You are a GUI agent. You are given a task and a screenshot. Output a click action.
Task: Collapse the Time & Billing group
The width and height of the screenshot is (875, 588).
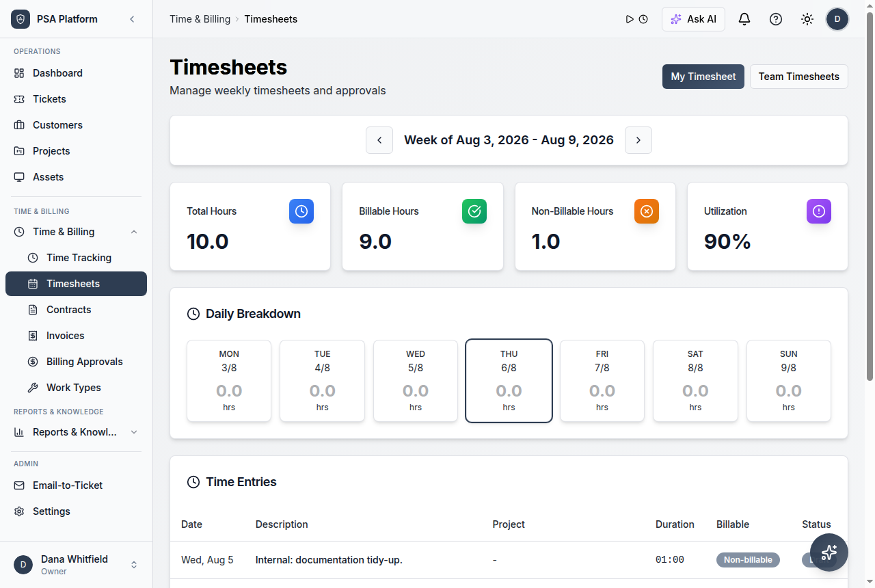[x=76, y=232]
